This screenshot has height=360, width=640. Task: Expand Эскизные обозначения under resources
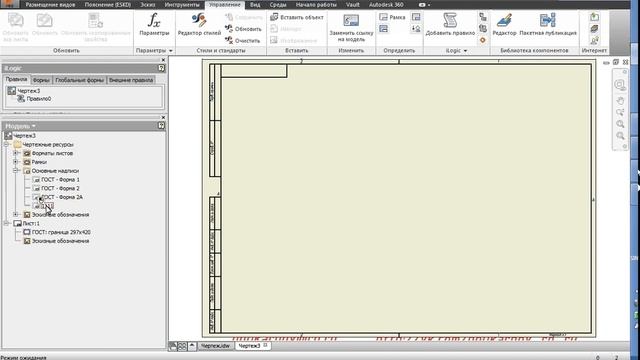click(16, 214)
